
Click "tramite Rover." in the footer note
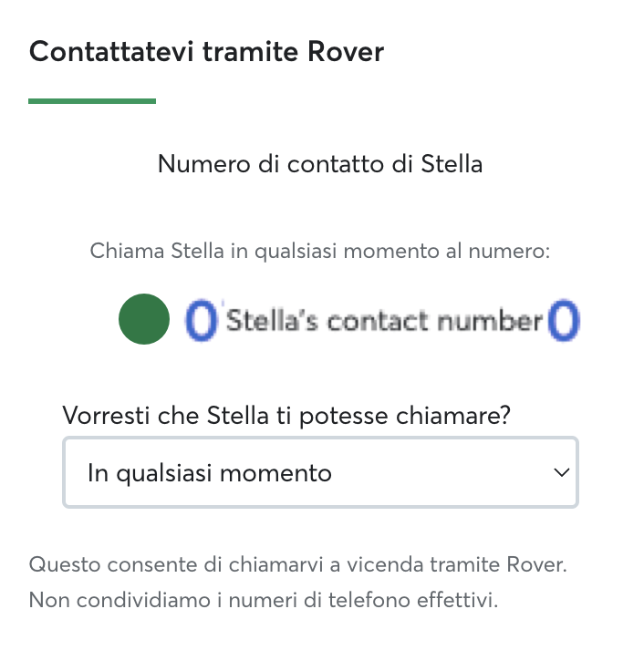pyautogui.click(x=498, y=564)
